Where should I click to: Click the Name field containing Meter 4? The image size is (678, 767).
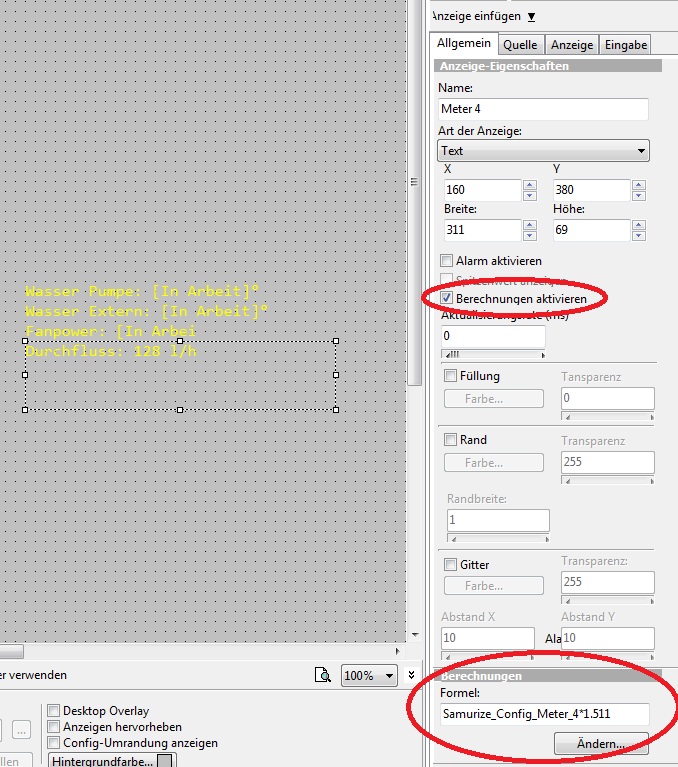click(x=543, y=109)
